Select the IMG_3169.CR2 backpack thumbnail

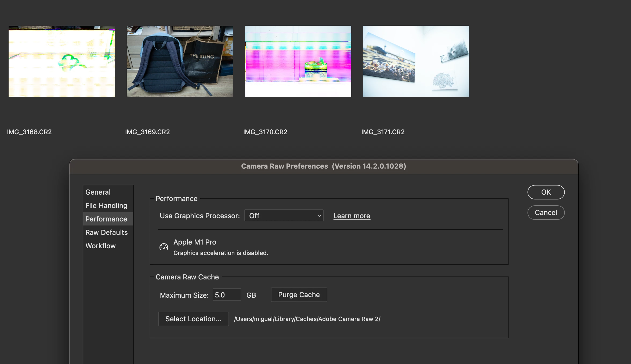(x=180, y=61)
